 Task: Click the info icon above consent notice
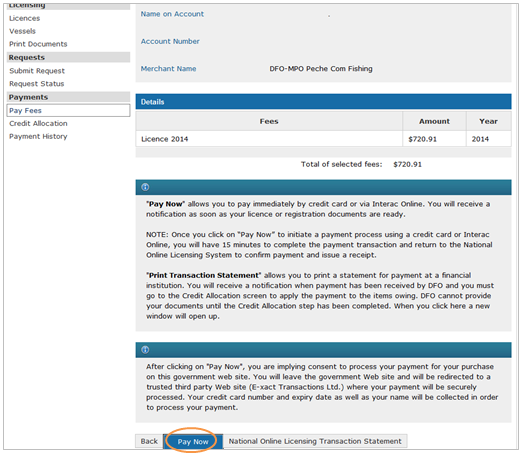pyautogui.click(x=145, y=350)
